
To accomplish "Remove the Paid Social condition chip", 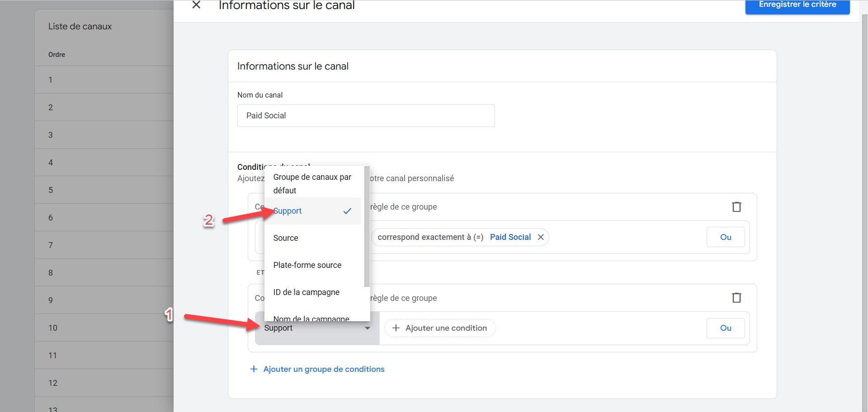I will 541,237.
